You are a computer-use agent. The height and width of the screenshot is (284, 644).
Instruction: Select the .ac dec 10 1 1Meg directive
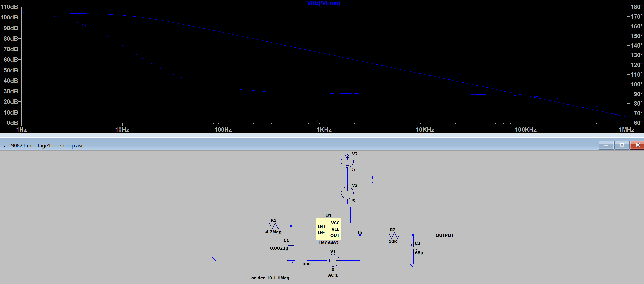tap(269, 278)
